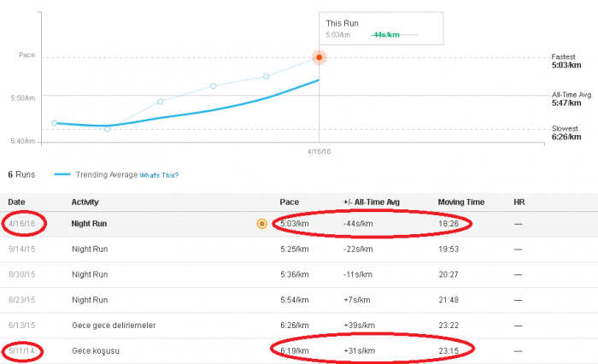
Task: Open the 8/23/15 Night Run activity
Action: [90, 300]
